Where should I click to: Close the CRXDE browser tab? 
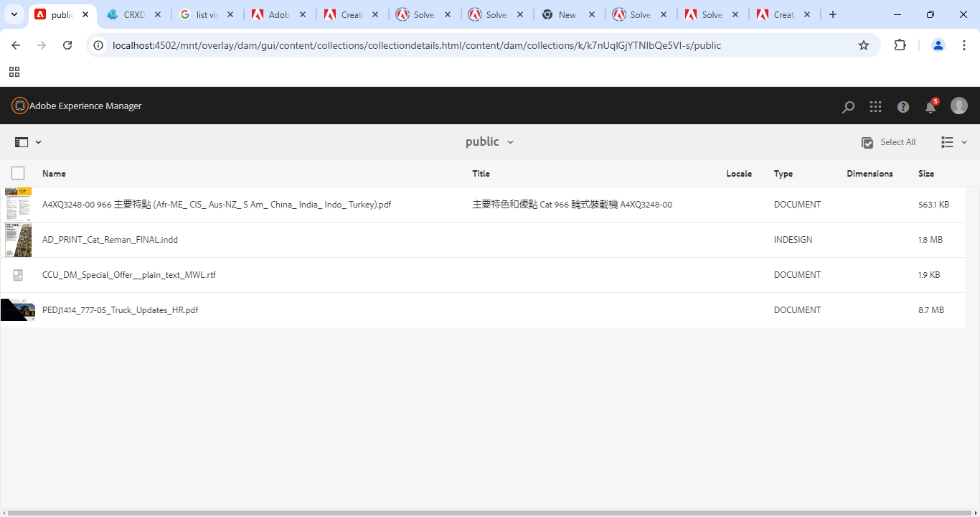158,14
